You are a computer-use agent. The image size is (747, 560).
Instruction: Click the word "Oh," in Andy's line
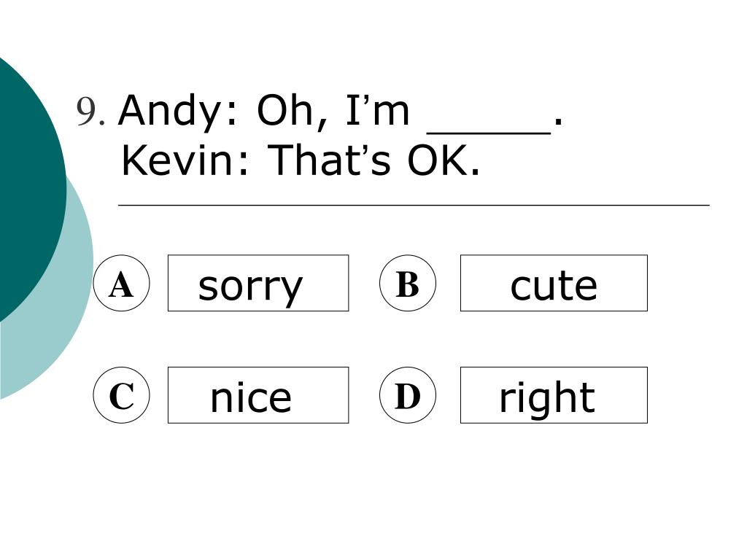(x=292, y=111)
